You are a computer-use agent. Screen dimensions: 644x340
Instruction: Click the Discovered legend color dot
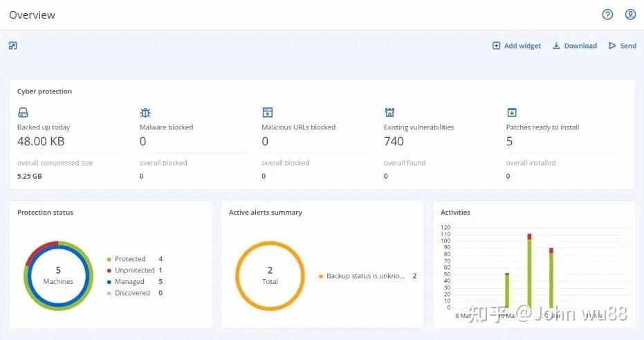tap(108, 293)
